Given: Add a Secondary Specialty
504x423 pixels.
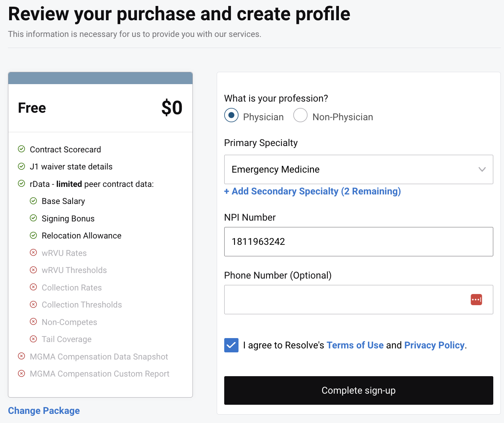Looking at the screenshot, I should click(x=312, y=191).
